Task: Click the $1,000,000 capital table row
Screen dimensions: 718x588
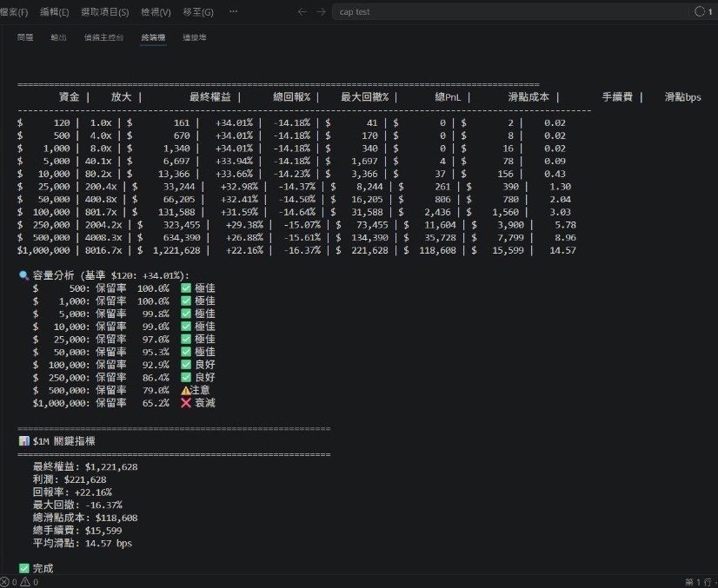Action: click(x=296, y=250)
